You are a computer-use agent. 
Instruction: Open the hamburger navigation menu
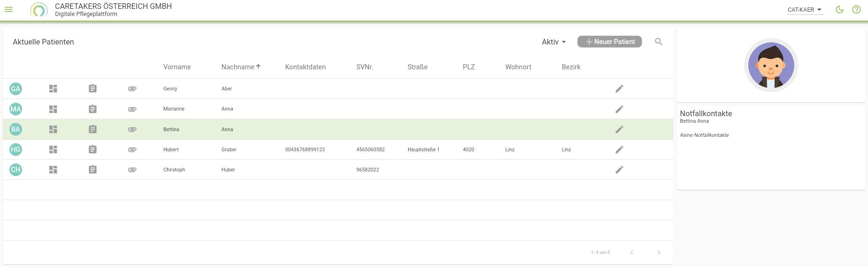tap(8, 9)
